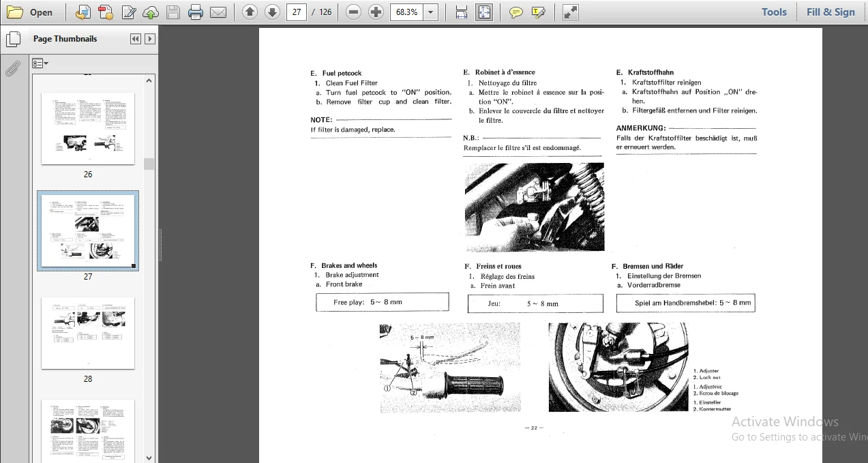868x463 pixels.
Task: Open the zoom level dropdown arrow
Action: pyautogui.click(x=430, y=12)
